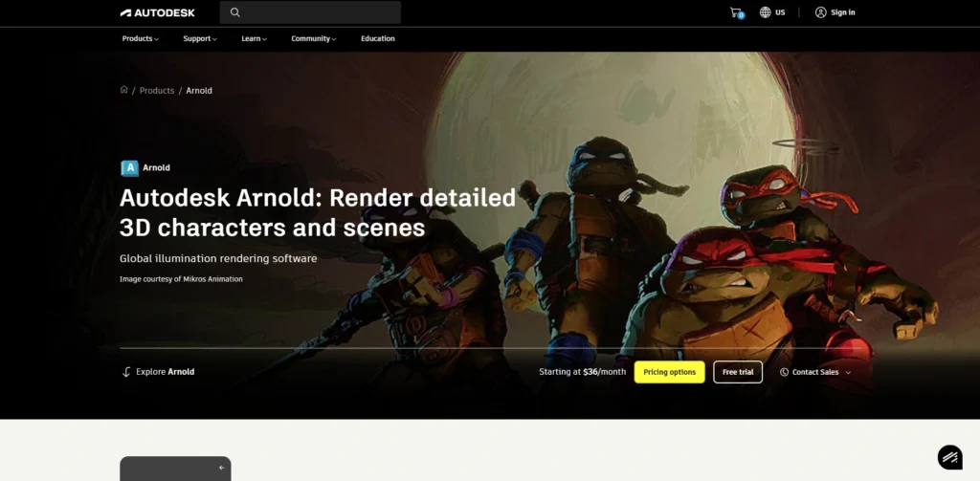980x481 pixels.
Task: Click the Free trial button
Action: coord(738,372)
